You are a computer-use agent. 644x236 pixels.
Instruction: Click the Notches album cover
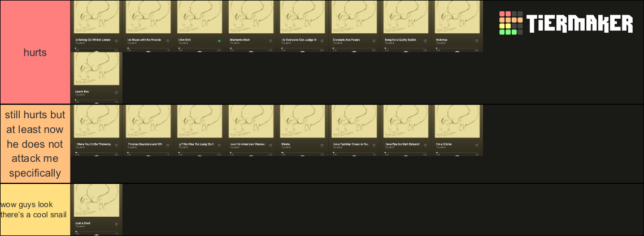coord(458,17)
